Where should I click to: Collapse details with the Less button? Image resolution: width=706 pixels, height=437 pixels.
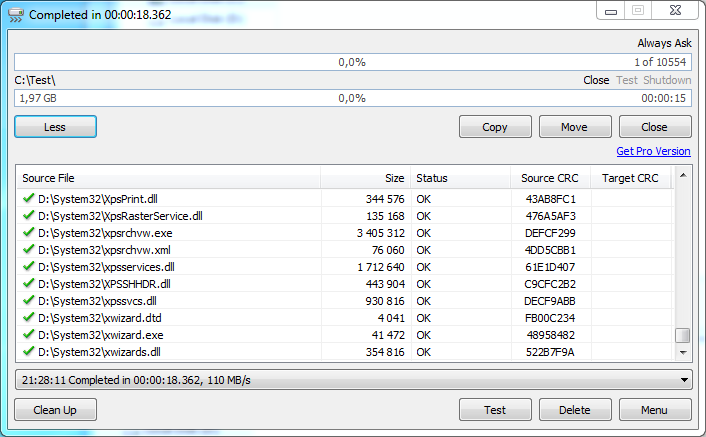(x=55, y=127)
